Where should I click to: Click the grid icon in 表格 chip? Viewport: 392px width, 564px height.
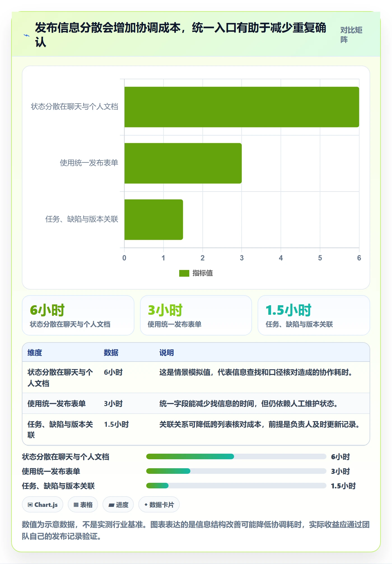(x=76, y=505)
